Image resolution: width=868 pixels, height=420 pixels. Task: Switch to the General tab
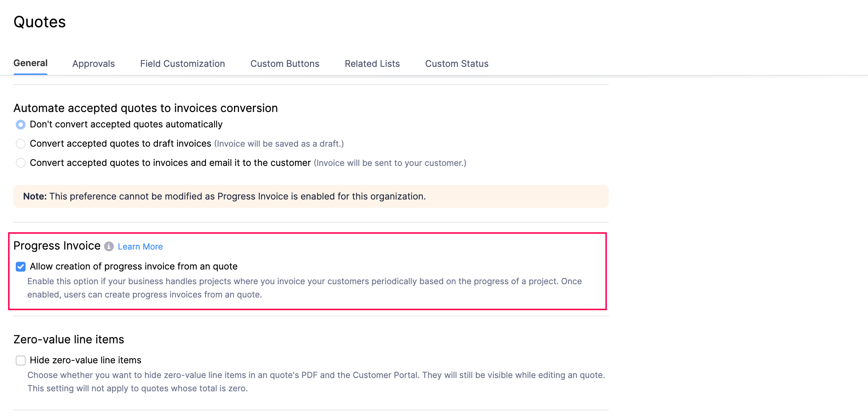(x=30, y=63)
